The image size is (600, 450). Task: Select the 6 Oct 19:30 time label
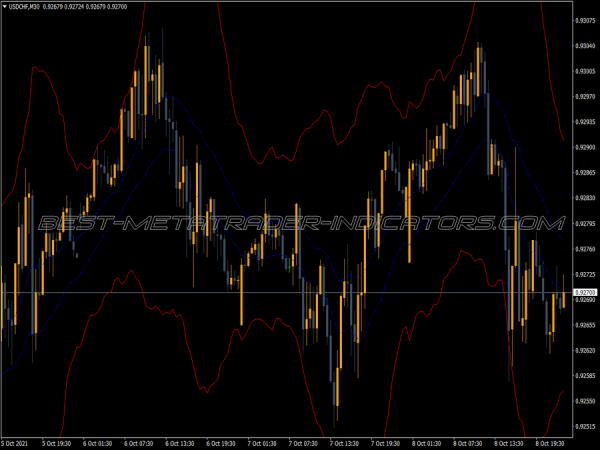click(220, 442)
